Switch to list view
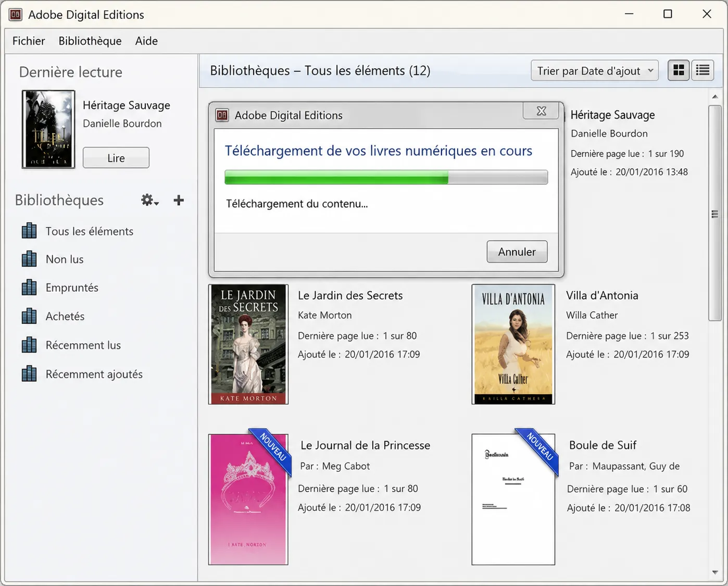Viewport: 728px width, 586px height. (702, 70)
